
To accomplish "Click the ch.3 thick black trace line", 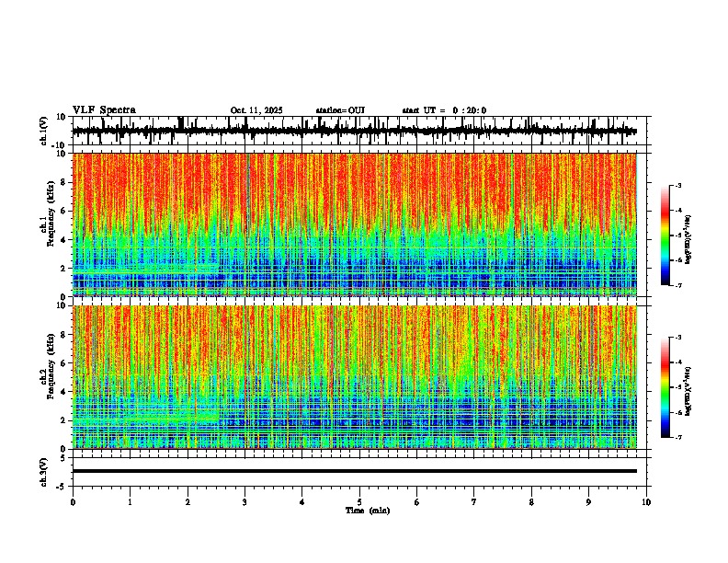I will (x=354, y=471).
